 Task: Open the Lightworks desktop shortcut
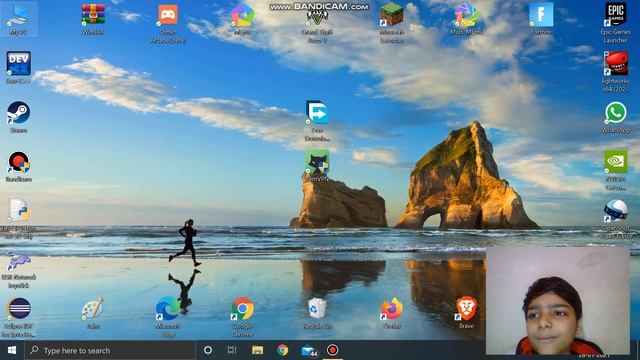616,72
